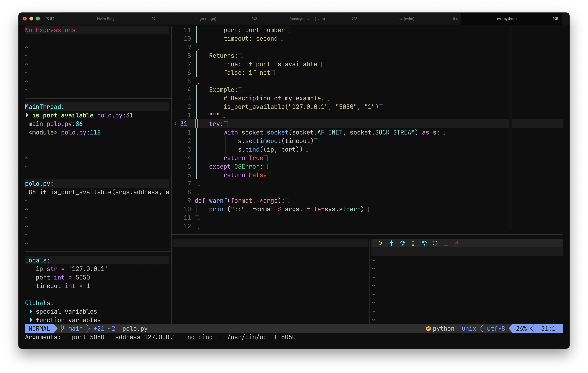Viewport: 588px width, 373px height.
Task: Click the Returns: docstring heading
Action: point(223,56)
